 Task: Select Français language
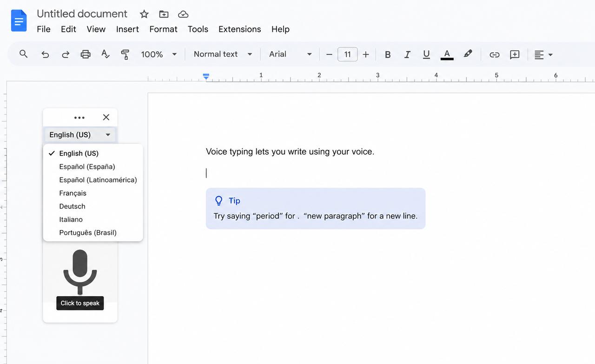click(93, 193)
